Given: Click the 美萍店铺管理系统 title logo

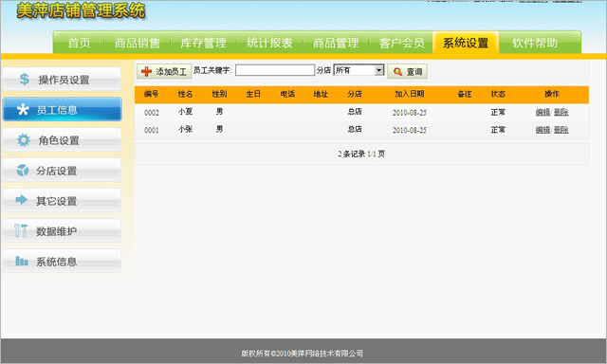Looking at the screenshot, I should [81, 10].
